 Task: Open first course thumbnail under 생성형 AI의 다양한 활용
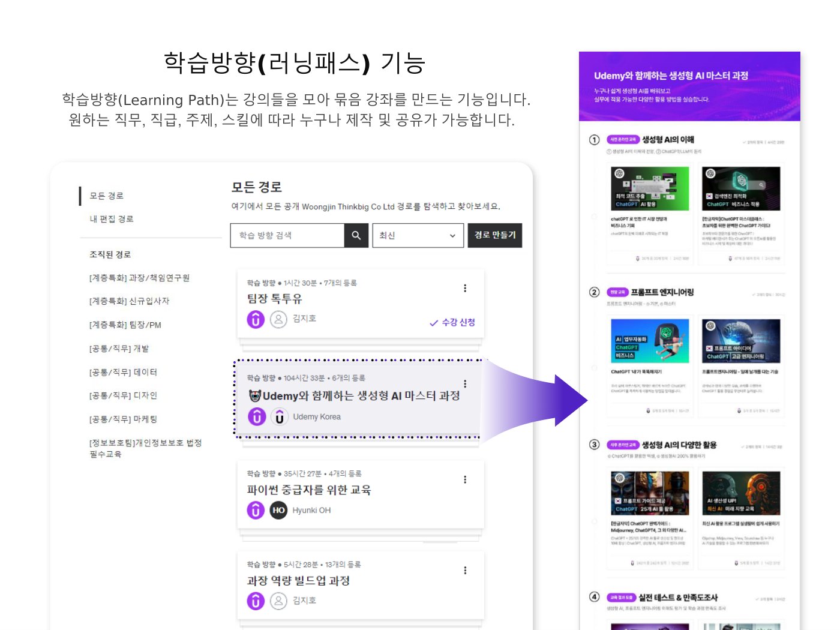click(x=650, y=493)
